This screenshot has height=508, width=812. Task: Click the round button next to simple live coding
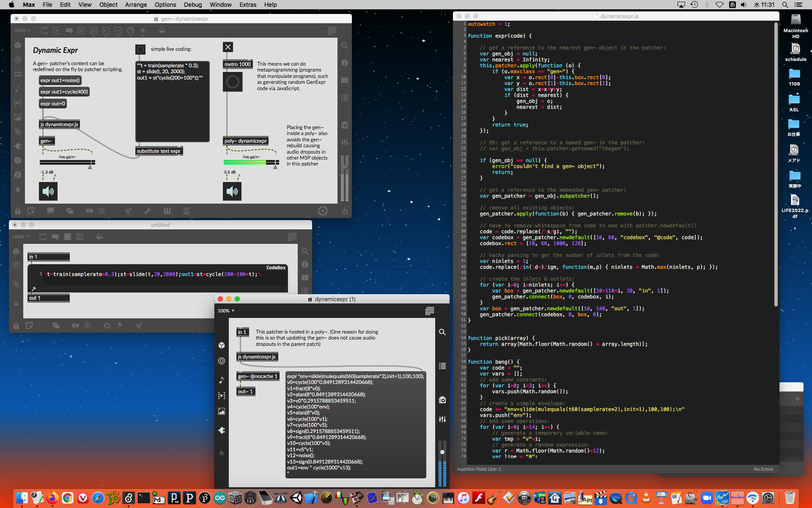140,50
